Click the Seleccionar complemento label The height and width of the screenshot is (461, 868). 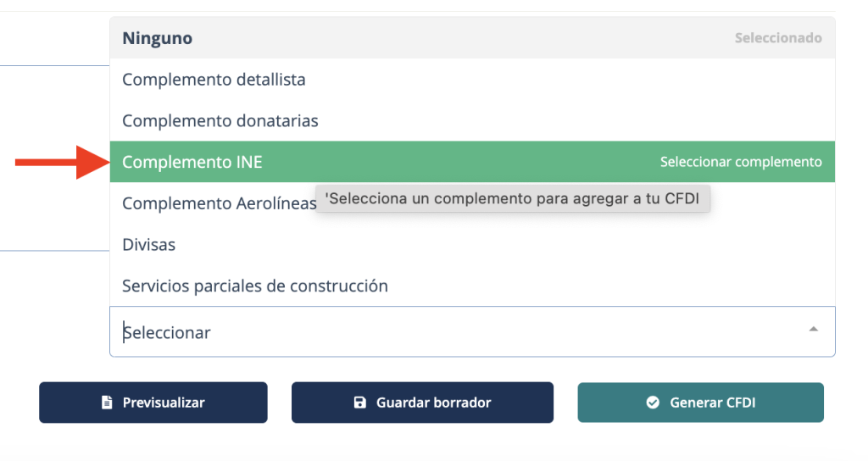(741, 162)
